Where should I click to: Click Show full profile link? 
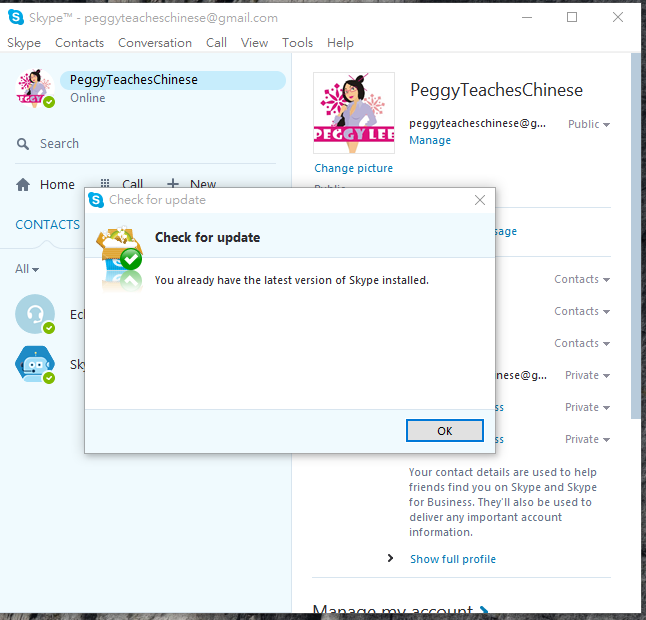453,559
